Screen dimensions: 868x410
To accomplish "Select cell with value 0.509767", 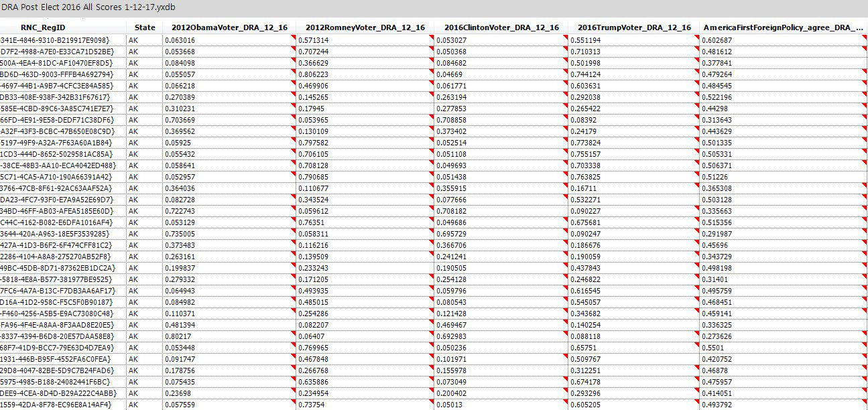I will point(634,359).
